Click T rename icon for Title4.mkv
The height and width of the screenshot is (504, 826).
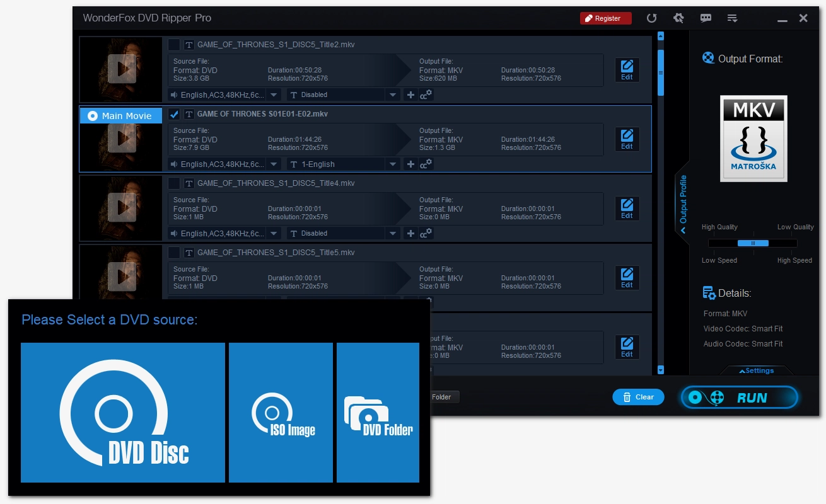189,183
